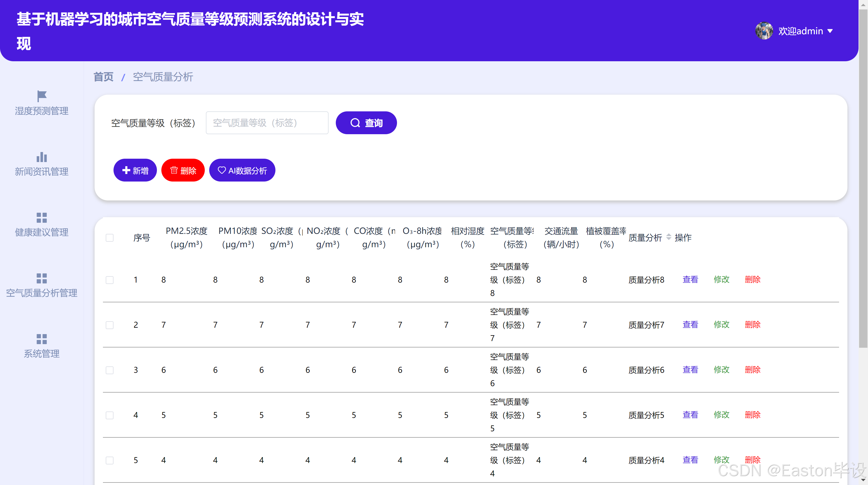The width and height of the screenshot is (868, 485).
Task: Click the 质量分析5 cell
Action: coord(646,415)
